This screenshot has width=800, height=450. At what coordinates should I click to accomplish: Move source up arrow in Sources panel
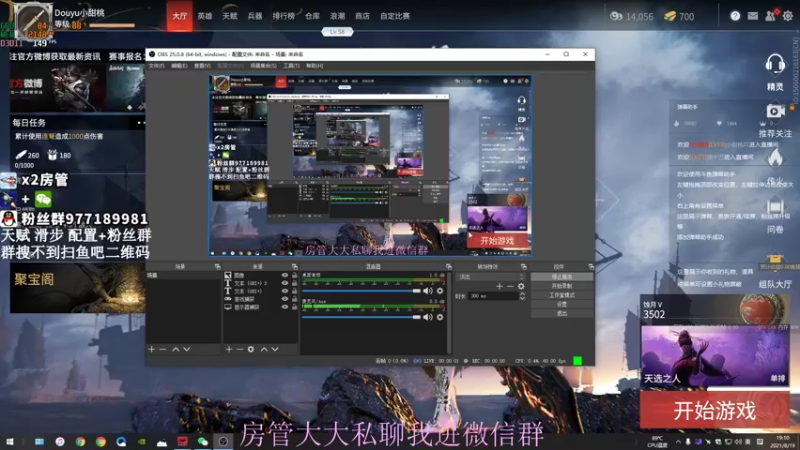[264, 349]
